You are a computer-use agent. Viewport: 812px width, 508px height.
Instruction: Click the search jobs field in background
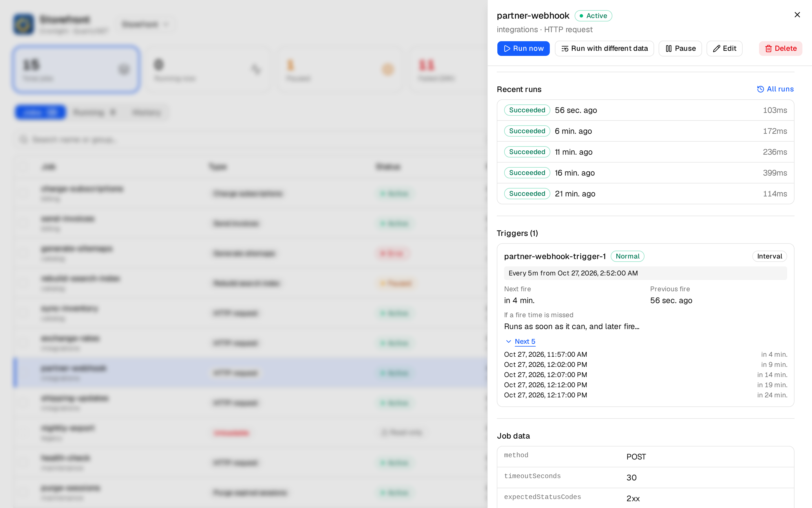pos(250,139)
